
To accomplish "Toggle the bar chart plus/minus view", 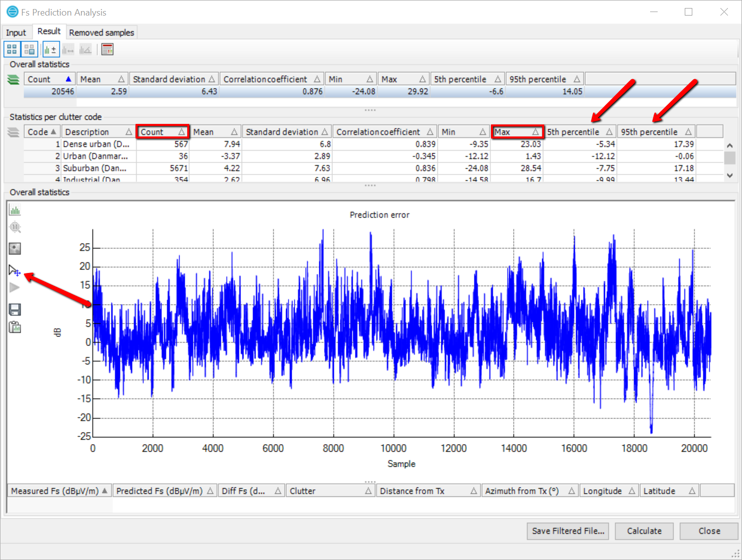I will pyautogui.click(x=51, y=49).
